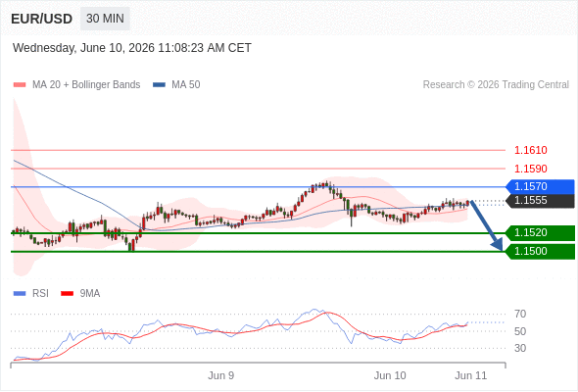Viewport: 578px width, 392px height.
Task: Click the date and time header text
Action: coord(132,48)
